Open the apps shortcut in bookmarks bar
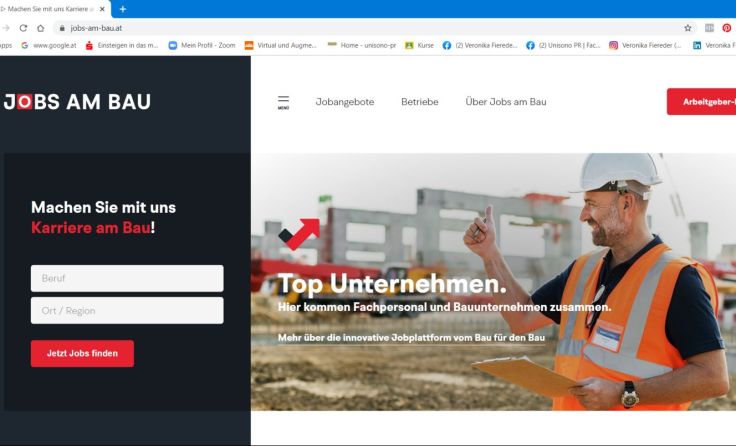Viewport: 736px width, 446px height. [6, 46]
